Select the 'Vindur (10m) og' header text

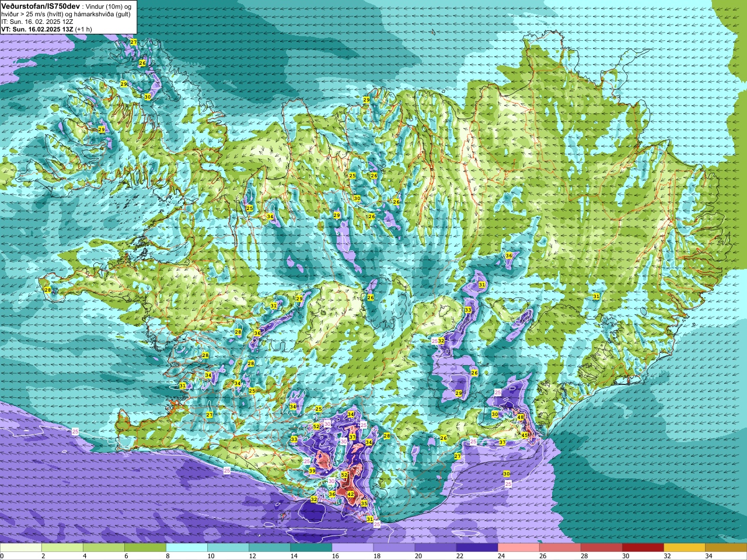tap(109, 6)
